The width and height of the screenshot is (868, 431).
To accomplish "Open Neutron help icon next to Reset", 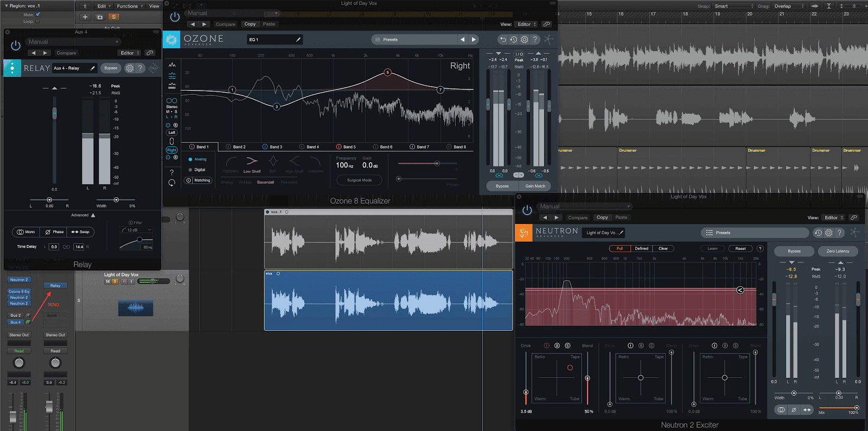I will point(760,249).
